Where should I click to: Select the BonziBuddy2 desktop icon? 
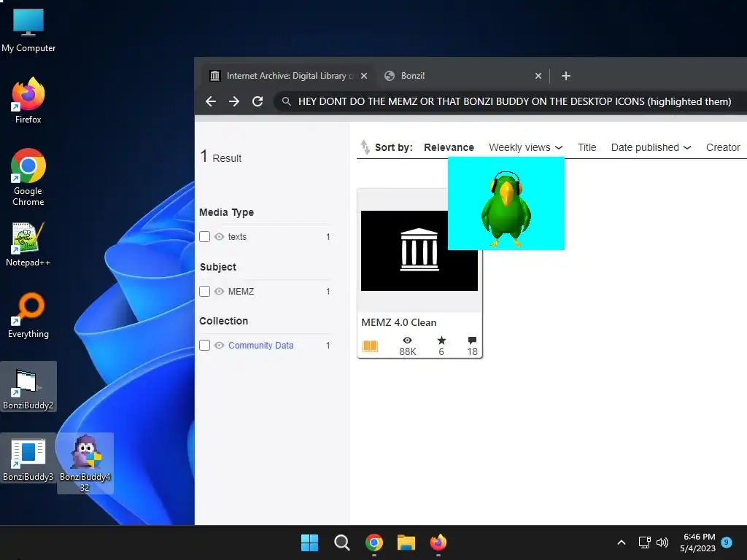28,386
